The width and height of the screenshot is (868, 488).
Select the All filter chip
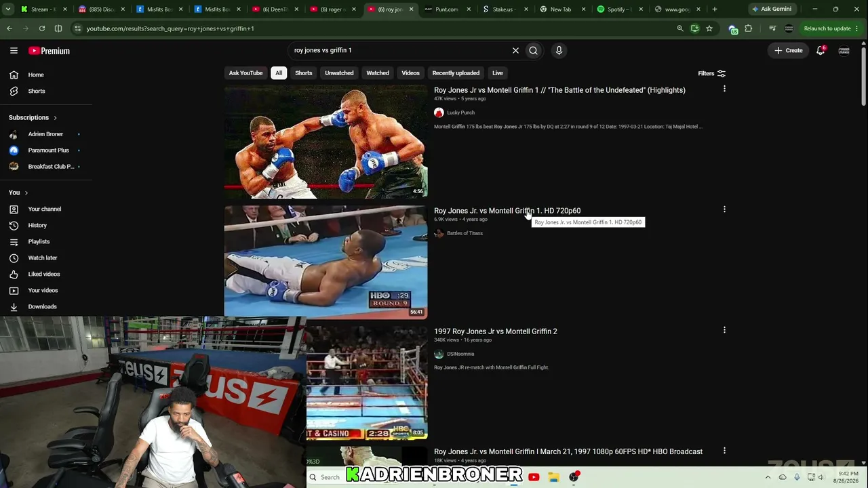[279, 73]
